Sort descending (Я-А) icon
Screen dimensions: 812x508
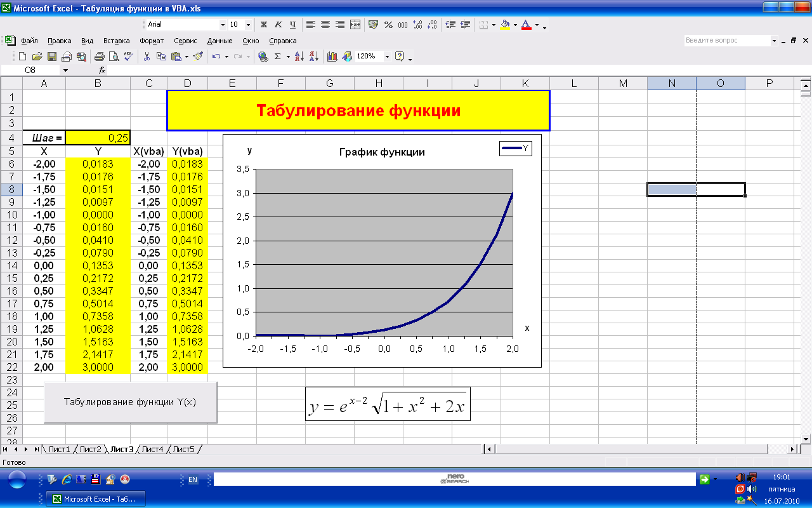314,57
